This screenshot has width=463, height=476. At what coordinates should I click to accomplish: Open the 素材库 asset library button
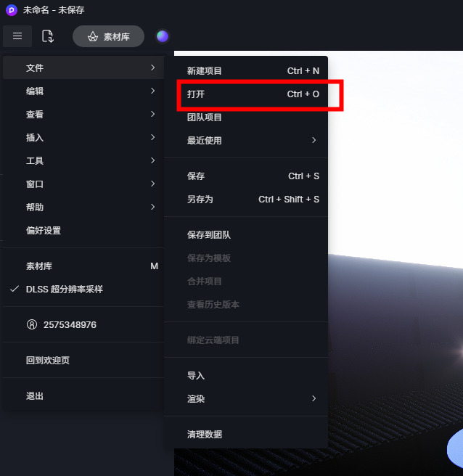coord(108,36)
